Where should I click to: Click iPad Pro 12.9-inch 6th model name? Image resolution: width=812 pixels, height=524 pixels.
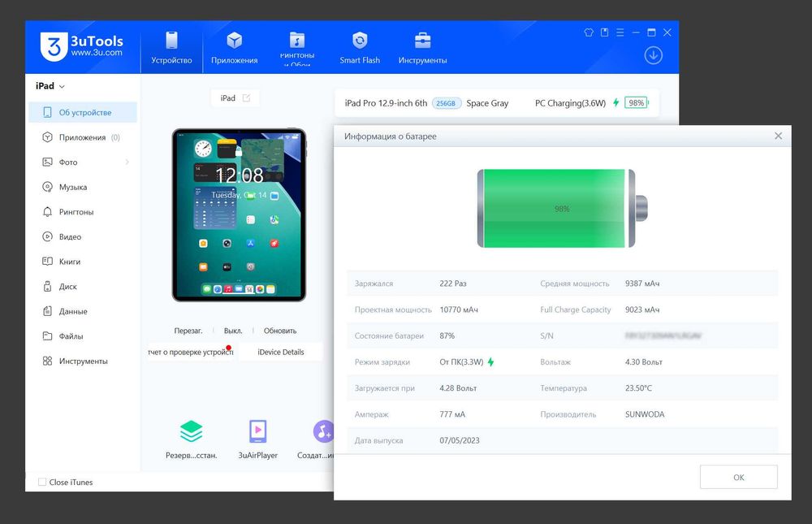(386, 103)
